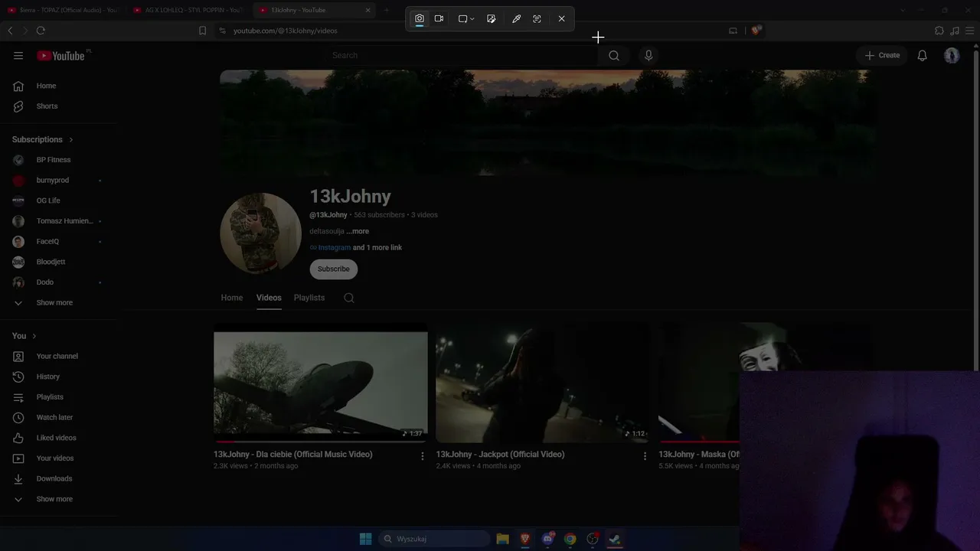Show the 'and 1 more link' details
Screen dimensions: 980x551
[377, 248]
